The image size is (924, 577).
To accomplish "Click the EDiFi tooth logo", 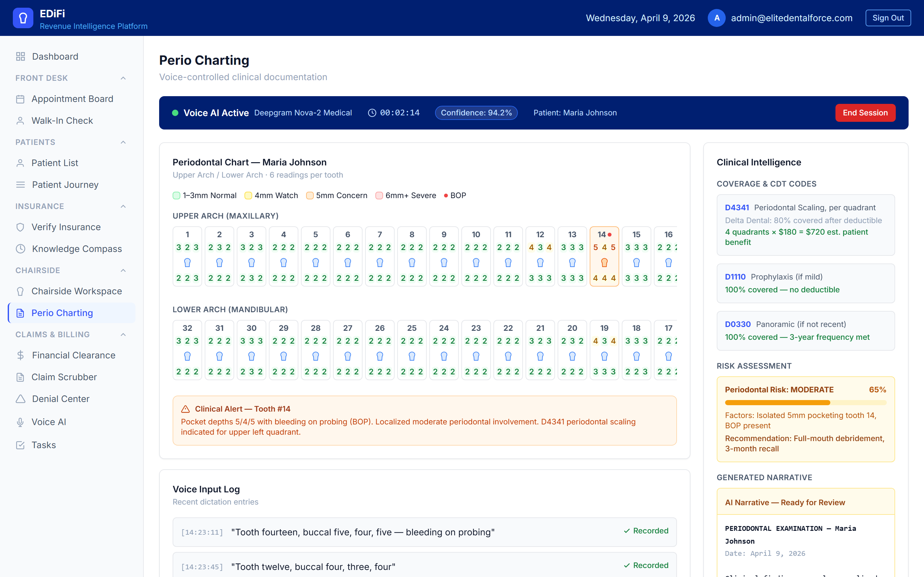I will point(22,18).
